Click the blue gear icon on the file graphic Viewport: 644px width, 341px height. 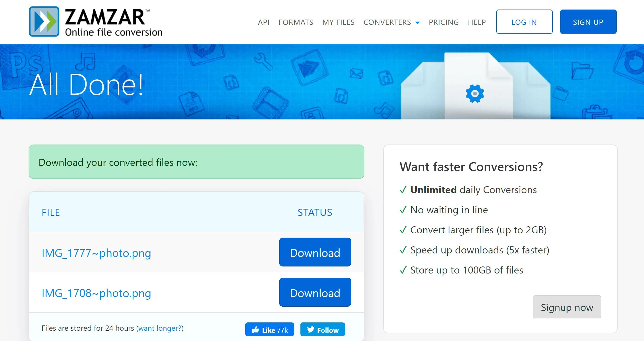(x=475, y=94)
